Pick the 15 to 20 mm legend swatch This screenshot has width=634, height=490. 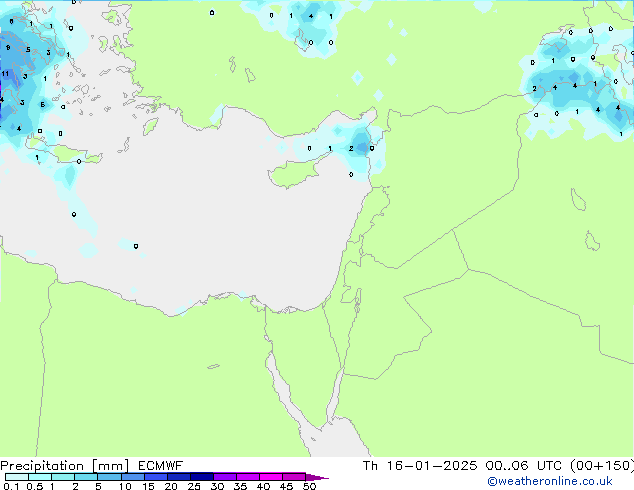(x=156, y=477)
